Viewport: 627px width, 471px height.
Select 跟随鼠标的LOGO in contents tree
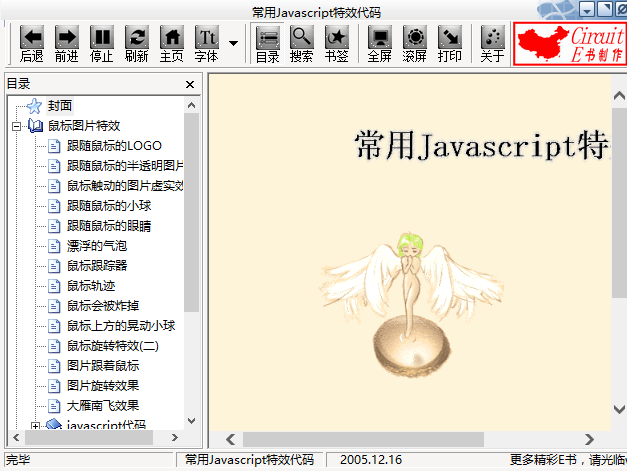point(114,146)
